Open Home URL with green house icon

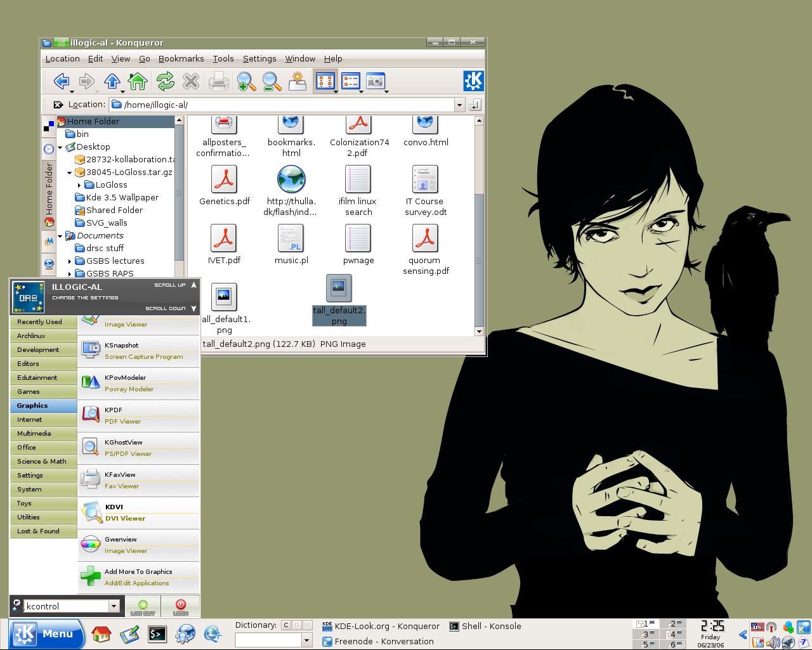coord(138,81)
